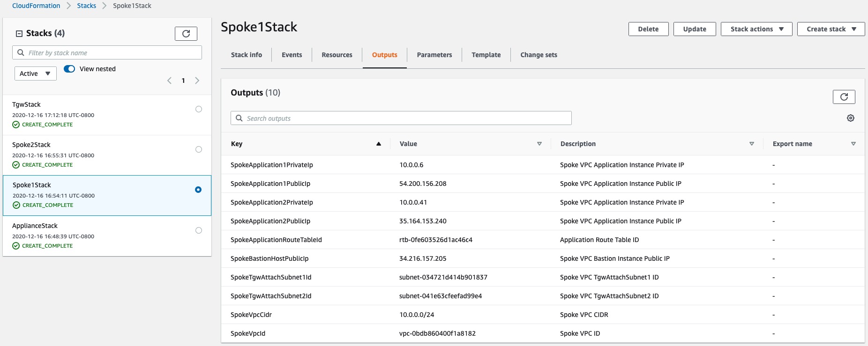The image size is (868, 346).
Task: Sort by Key ascending arrow
Action: (x=379, y=144)
